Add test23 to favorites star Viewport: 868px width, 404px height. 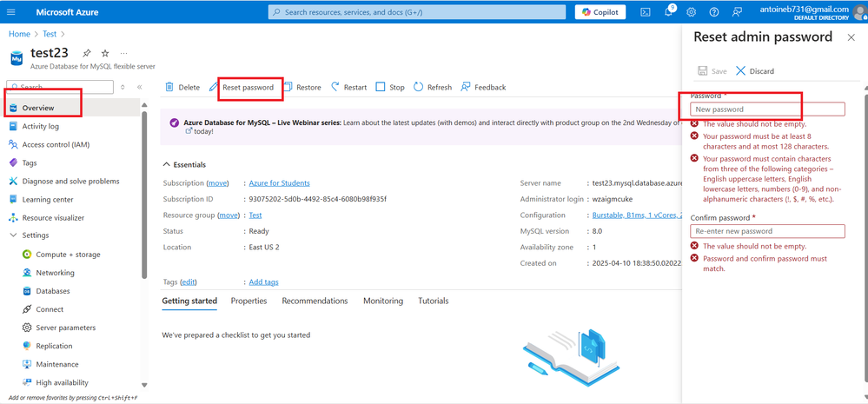105,53
